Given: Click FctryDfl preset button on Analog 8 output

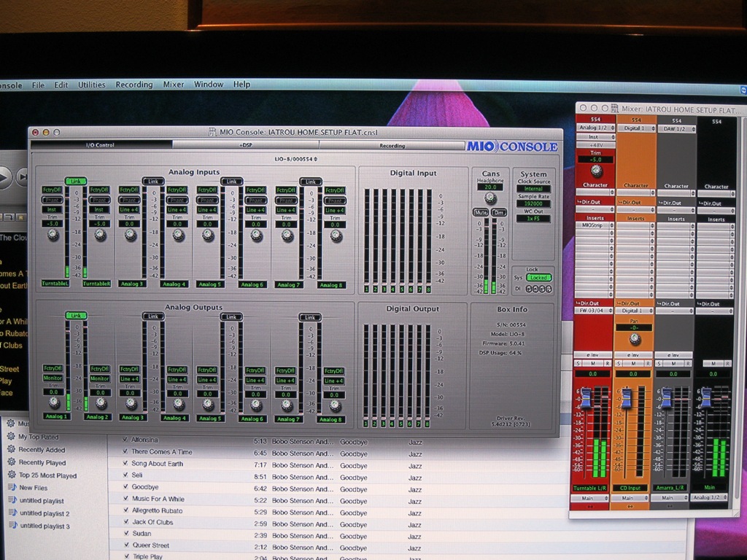Looking at the screenshot, I should (x=333, y=371).
